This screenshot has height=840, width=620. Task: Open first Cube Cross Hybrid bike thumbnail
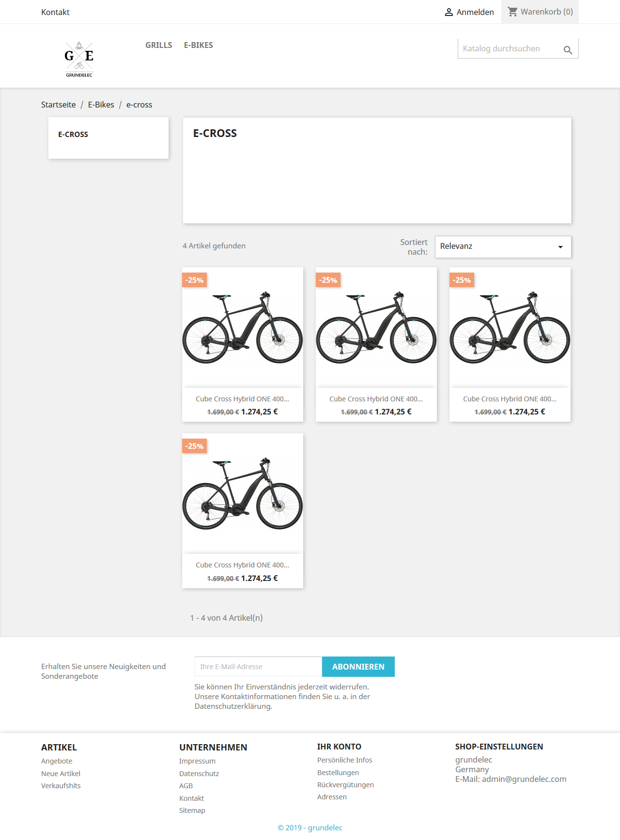click(243, 328)
